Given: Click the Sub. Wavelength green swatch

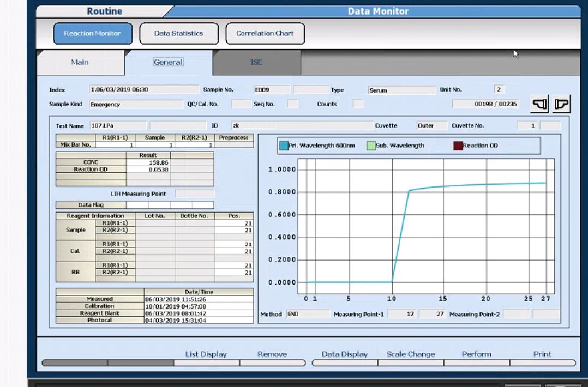Looking at the screenshot, I should tap(371, 146).
